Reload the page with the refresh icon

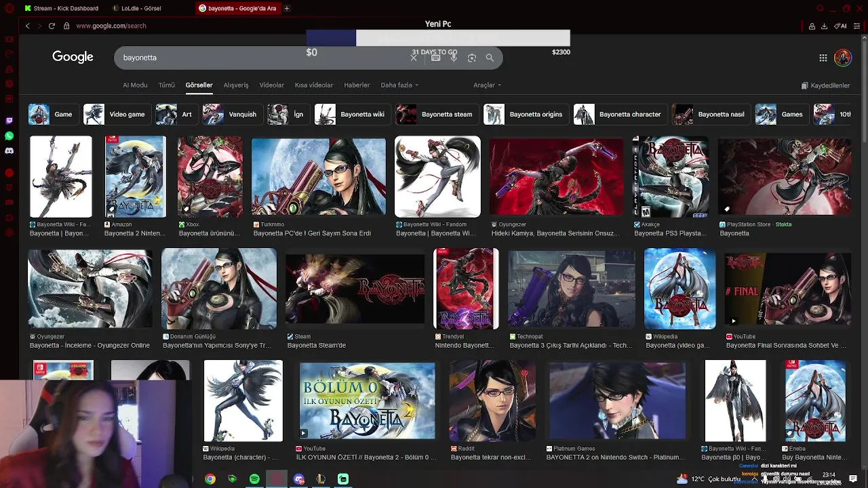(52, 26)
